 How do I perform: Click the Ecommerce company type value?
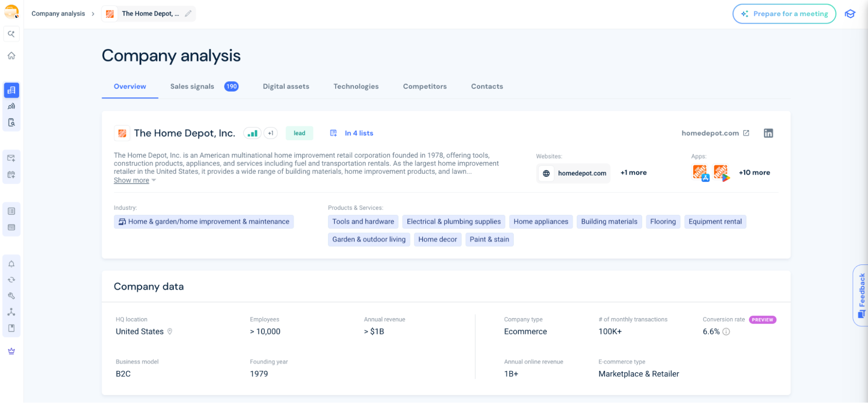(525, 331)
